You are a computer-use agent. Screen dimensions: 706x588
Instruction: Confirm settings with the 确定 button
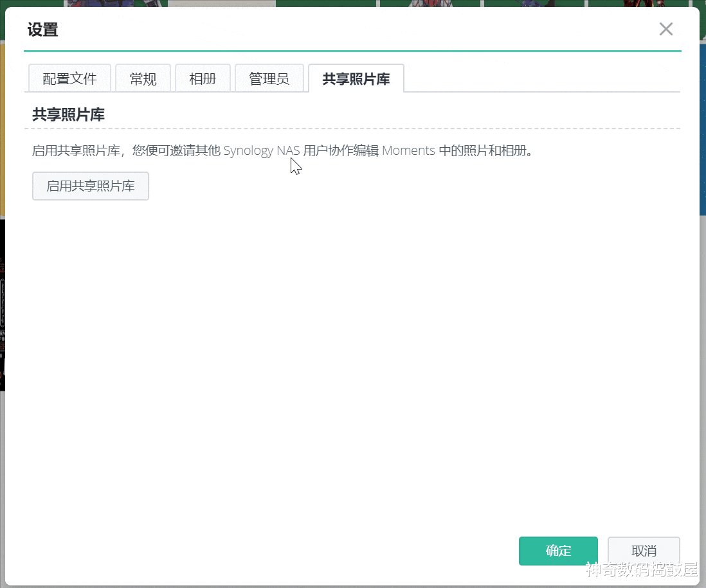tap(558, 551)
